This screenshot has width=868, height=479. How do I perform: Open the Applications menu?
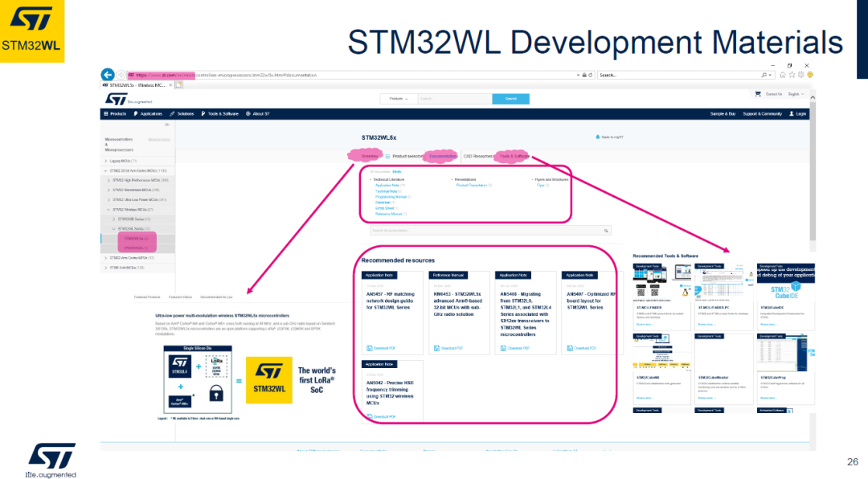point(148,113)
